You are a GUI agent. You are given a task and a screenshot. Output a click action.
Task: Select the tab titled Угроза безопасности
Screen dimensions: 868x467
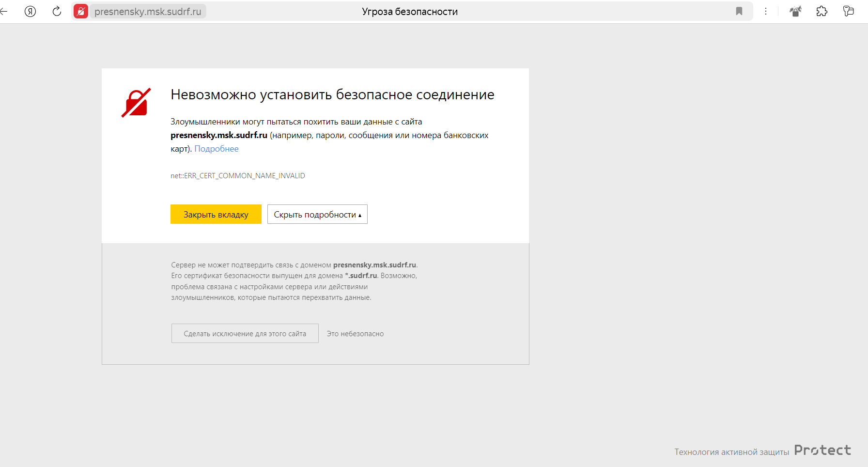410,11
